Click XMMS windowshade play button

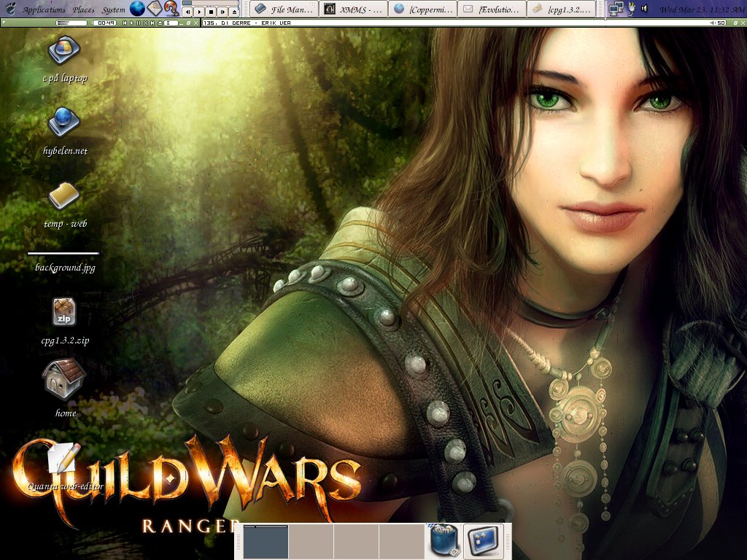131,23
